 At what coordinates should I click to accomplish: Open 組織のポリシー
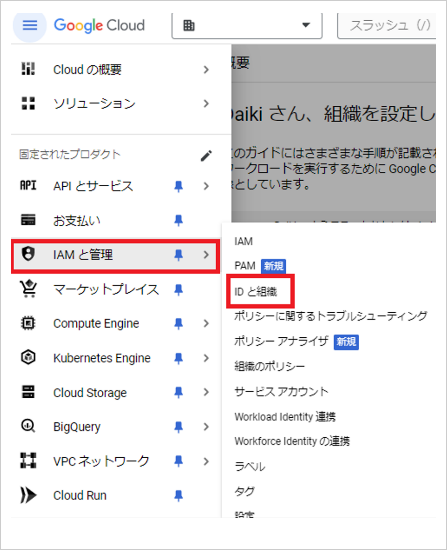point(269,366)
